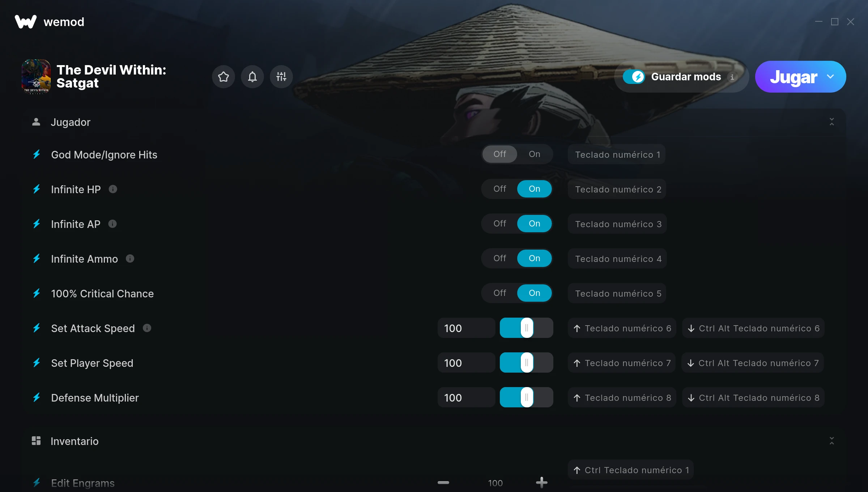The width and height of the screenshot is (868, 492).
Task: Click the Set Player Speed slider
Action: (526, 363)
